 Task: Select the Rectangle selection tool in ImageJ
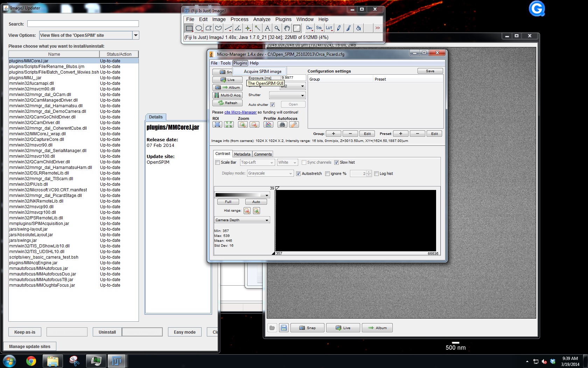tap(189, 28)
